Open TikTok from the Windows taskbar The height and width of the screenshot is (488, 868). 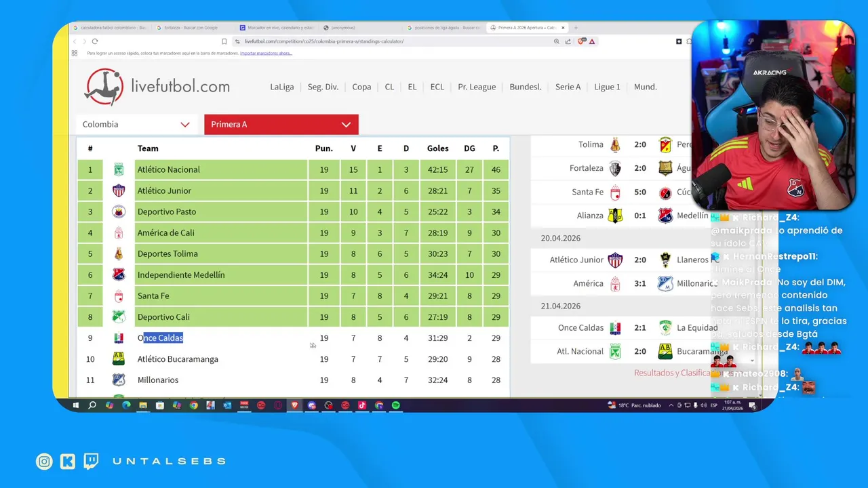tap(362, 405)
